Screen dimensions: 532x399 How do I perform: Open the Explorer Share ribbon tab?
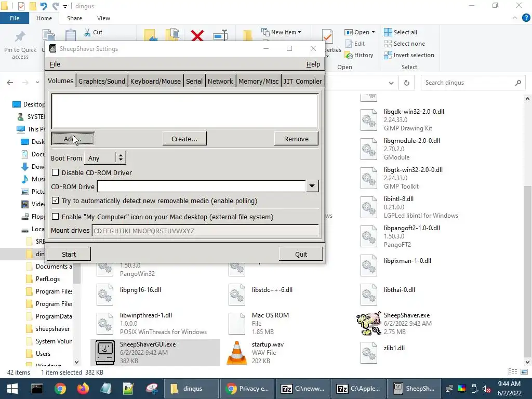click(x=74, y=18)
